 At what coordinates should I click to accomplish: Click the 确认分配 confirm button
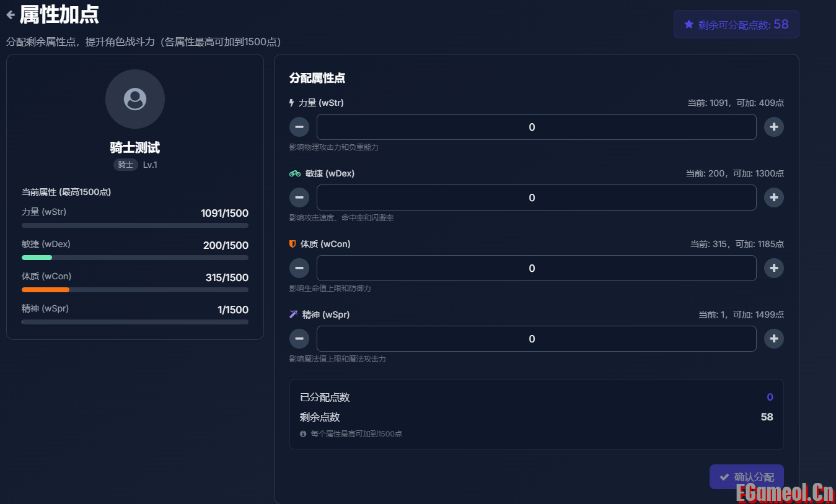[746, 477]
